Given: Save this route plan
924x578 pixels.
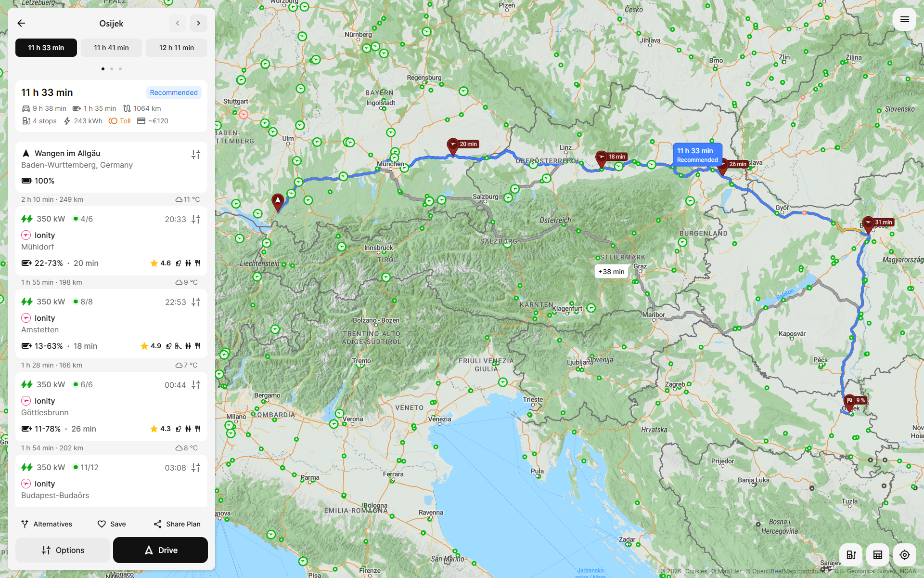Looking at the screenshot, I should pos(112,524).
